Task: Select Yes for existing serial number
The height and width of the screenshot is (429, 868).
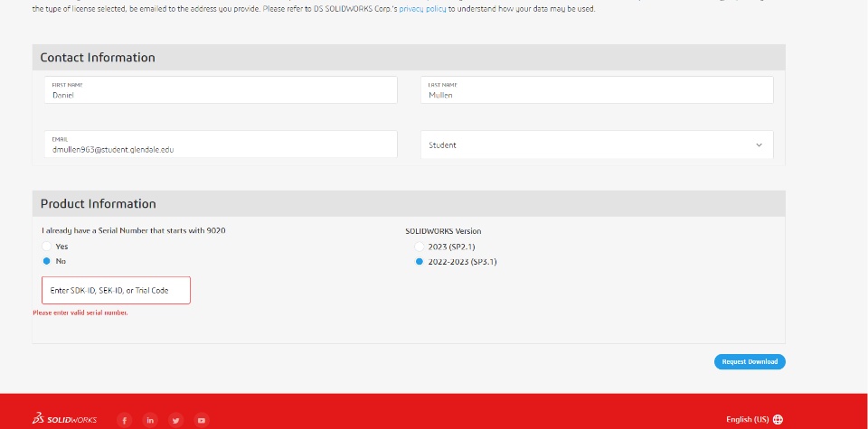Action: 46,247
